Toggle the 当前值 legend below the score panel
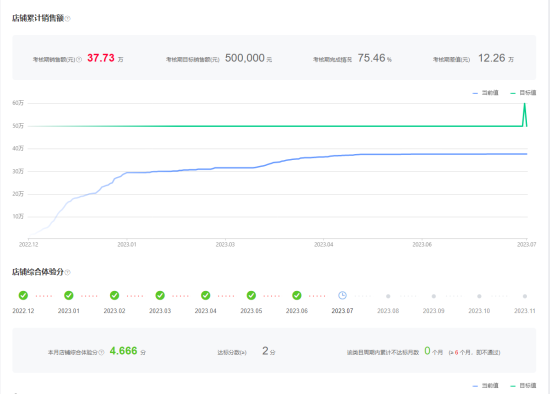The height and width of the screenshot is (394, 550). coord(485,386)
